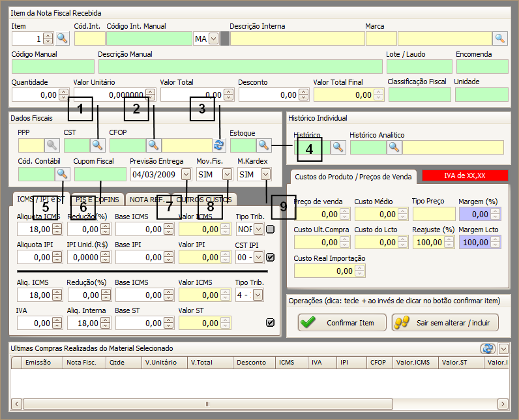
Task: Search Estoque using the magnifier icon
Action: 263,144
